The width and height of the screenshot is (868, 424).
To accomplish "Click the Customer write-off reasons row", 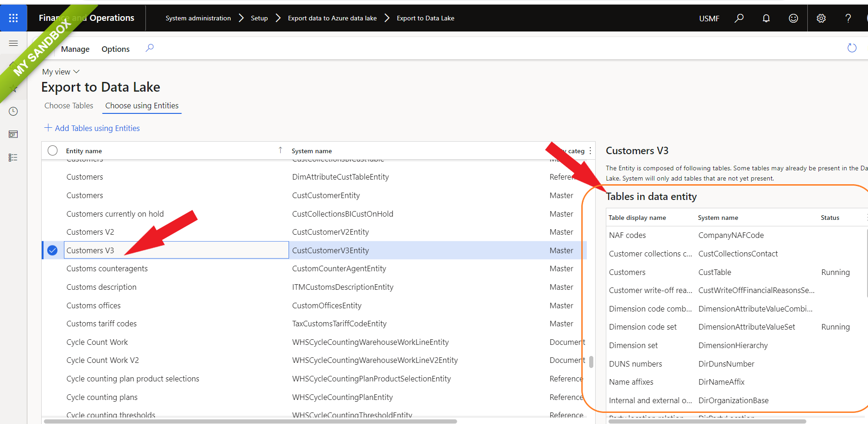I will point(736,290).
